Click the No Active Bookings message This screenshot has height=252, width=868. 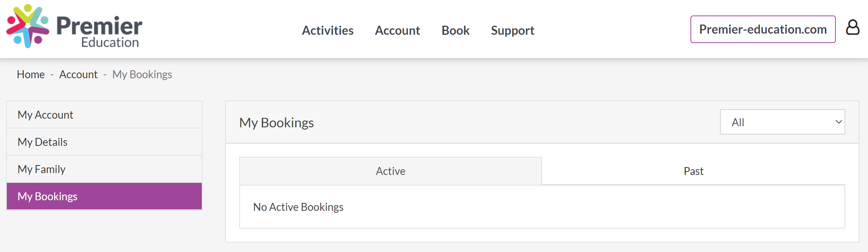pyautogui.click(x=298, y=207)
